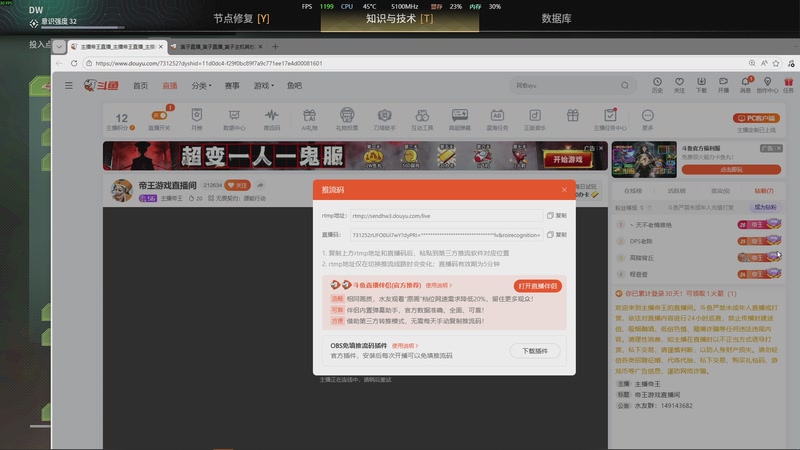Click the 斗鱼官方福利服 ad thumbnail
The image size is (800, 450).
pyautogui.click(x=644, y=160)
